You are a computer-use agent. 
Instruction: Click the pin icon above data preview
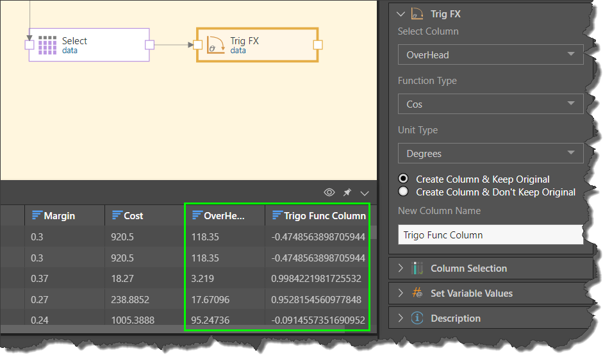pos(347,193)
